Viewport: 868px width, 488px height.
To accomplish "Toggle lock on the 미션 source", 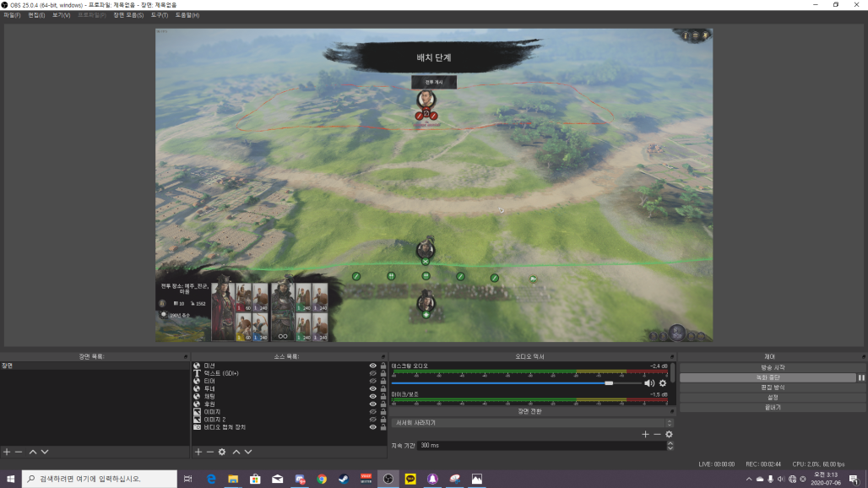I will [x=383, y=366].
